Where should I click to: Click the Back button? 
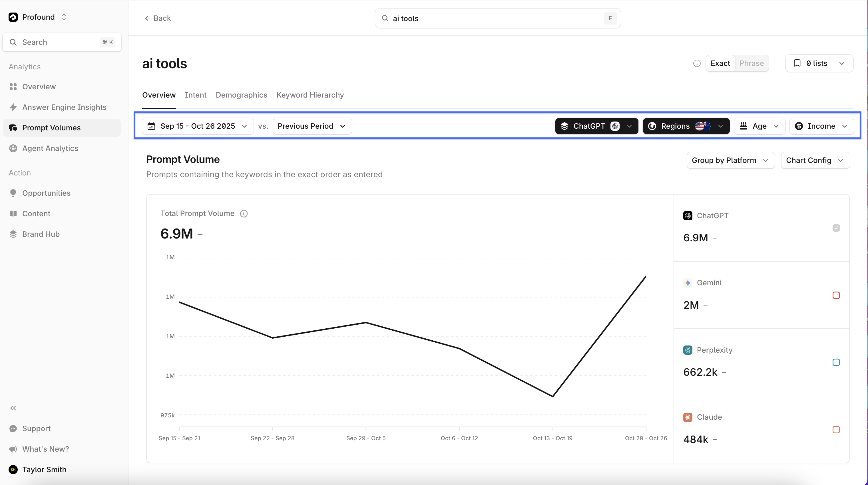[158, 18]
